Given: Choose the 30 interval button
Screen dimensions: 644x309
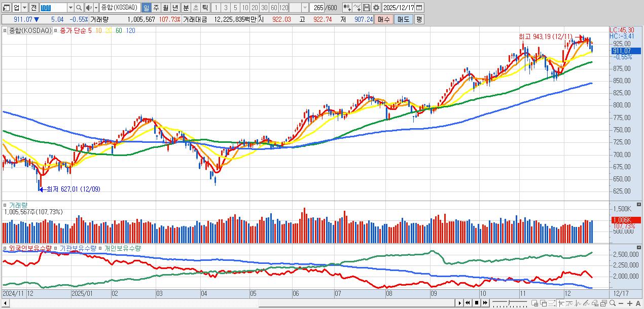Looking at the screenshot, I should 264,8.
